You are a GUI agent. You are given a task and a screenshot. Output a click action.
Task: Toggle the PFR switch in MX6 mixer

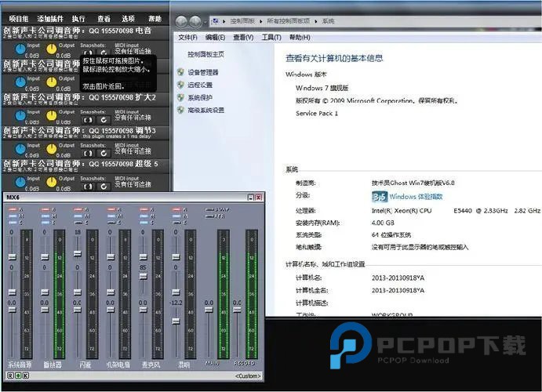coord(209,216)
